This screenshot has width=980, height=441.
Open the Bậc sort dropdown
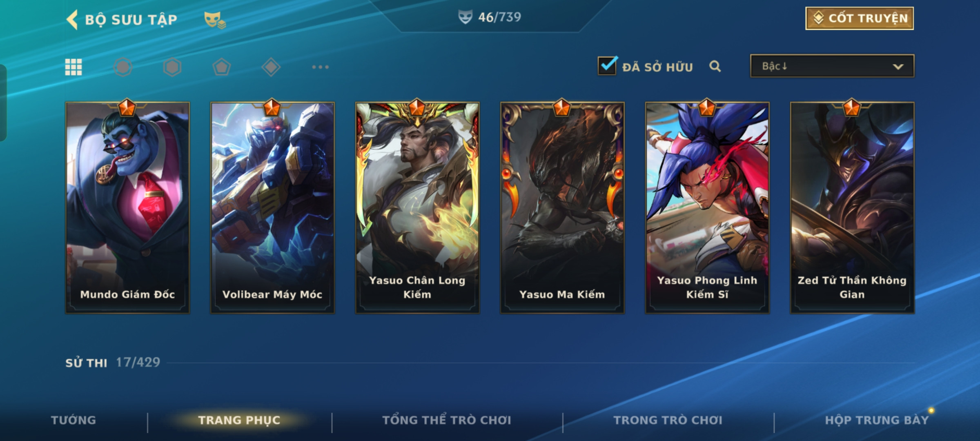point(832,66)
